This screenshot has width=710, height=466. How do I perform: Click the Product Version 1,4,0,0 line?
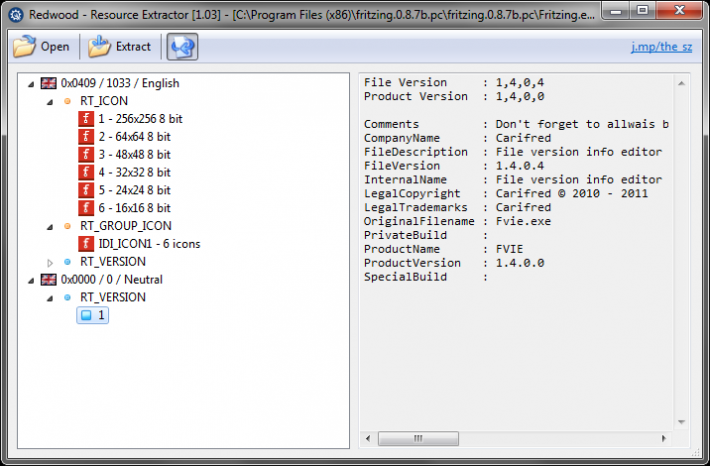click(454, 96)
